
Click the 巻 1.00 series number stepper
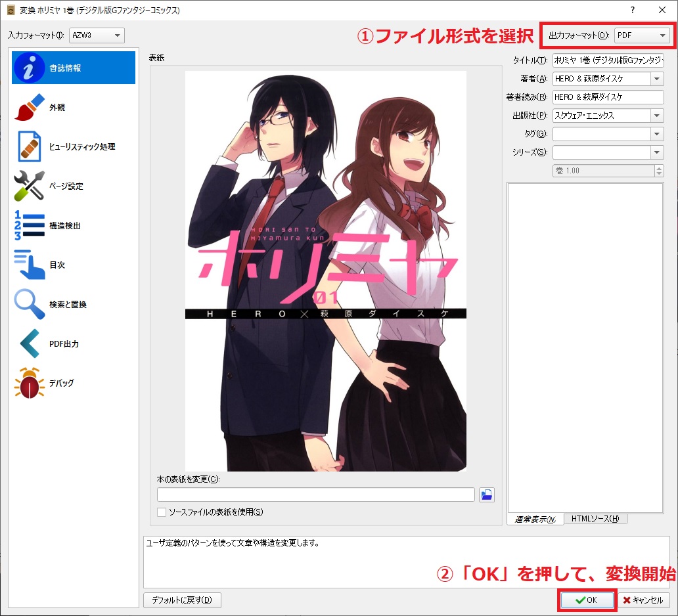click(658, 171)
